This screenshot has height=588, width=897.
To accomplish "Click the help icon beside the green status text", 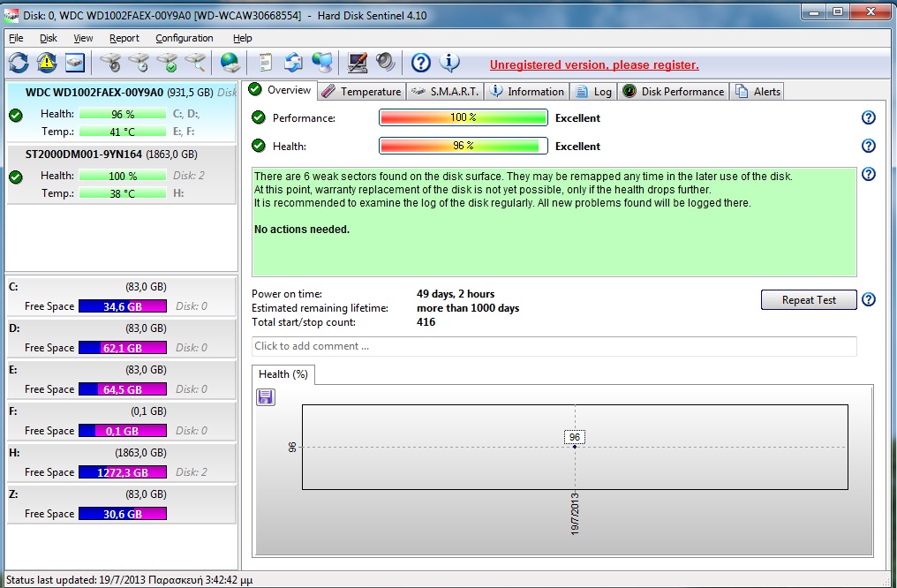I will pos(869,174).
